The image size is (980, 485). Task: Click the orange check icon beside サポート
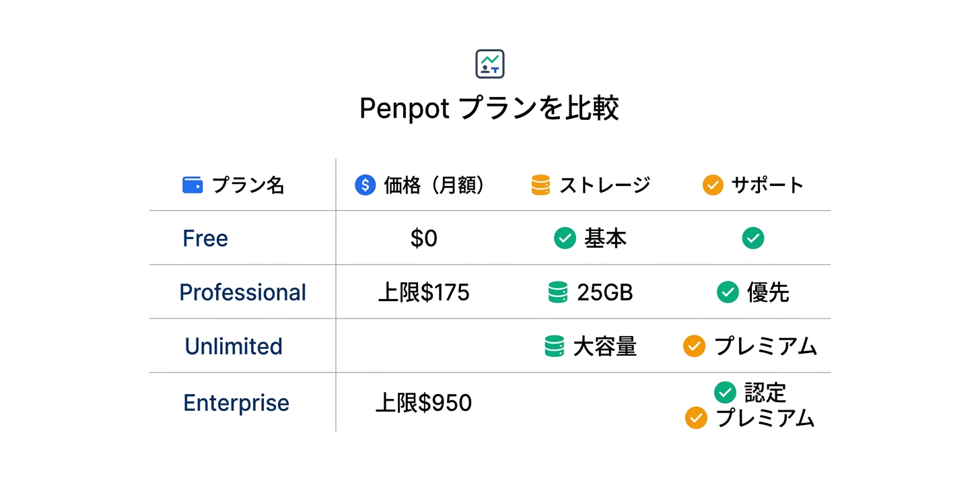[713, 185]
